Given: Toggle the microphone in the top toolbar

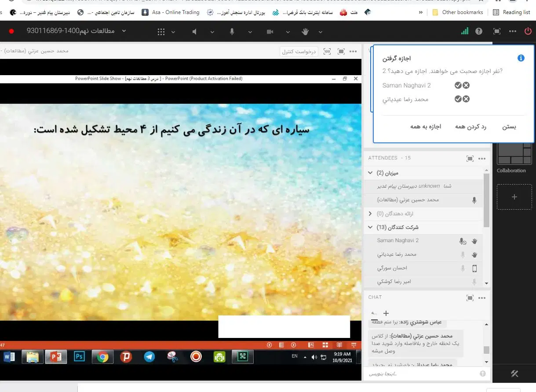Looking at the screenshot, I should coord(232,32).
